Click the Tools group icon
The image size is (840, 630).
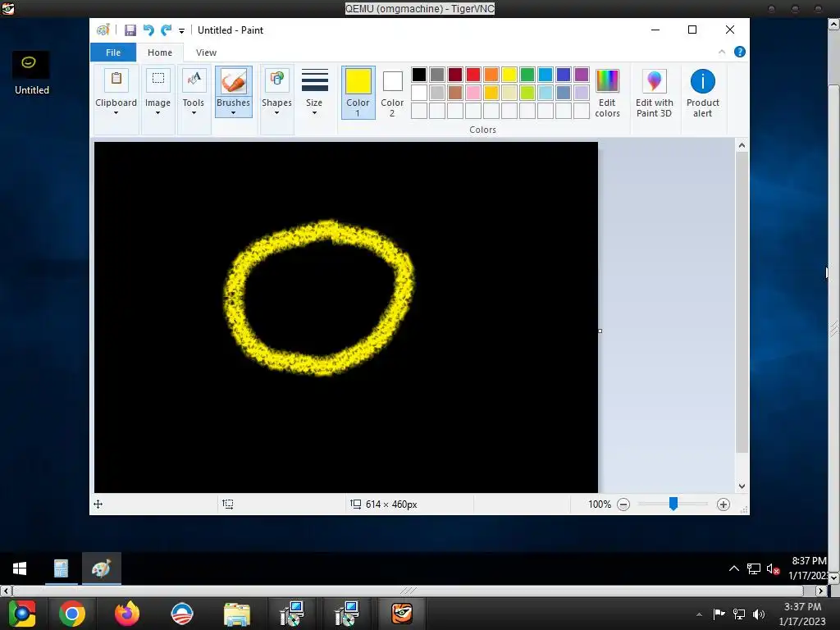[x=194, y=79]
